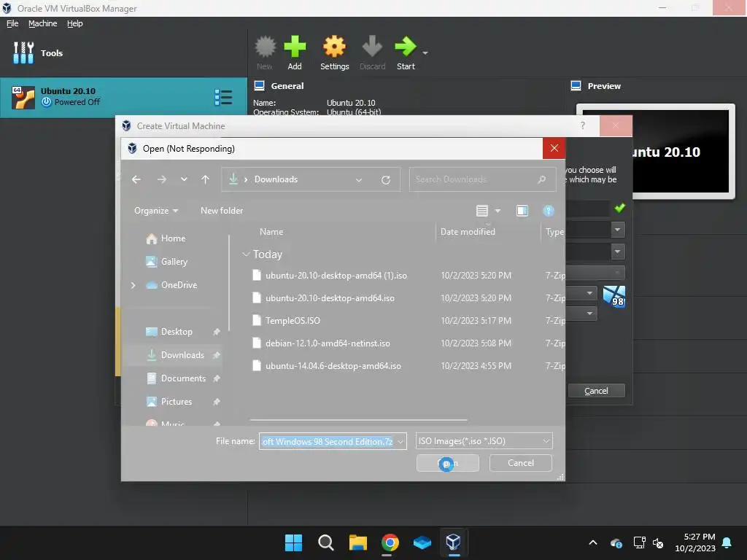
Task: Open view options dropdown arrow
Action: 498,211
